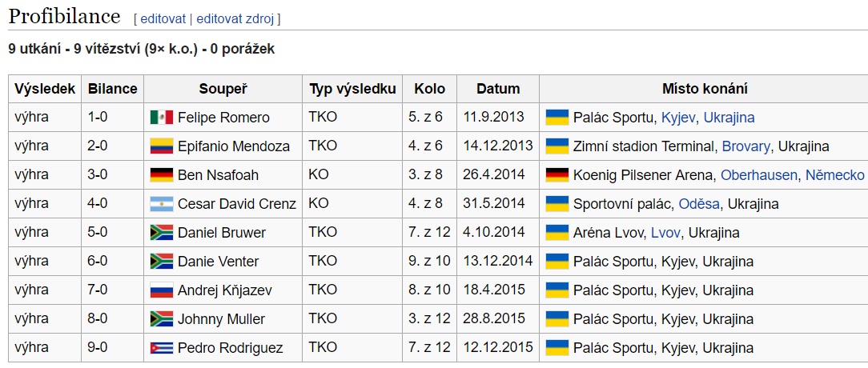Screen dimensions: 868x368
Task: Click the Mexican flag beside Felipe Romero
Action: click(x=162, y=118)
